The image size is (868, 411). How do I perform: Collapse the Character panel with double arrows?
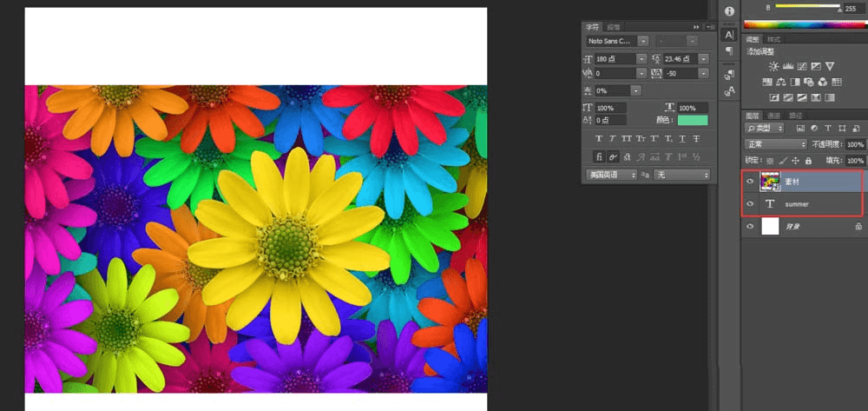click(696, 27)
